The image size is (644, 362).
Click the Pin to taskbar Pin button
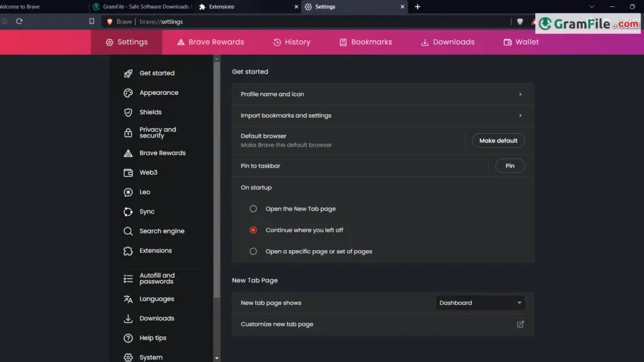pos(509,166)
